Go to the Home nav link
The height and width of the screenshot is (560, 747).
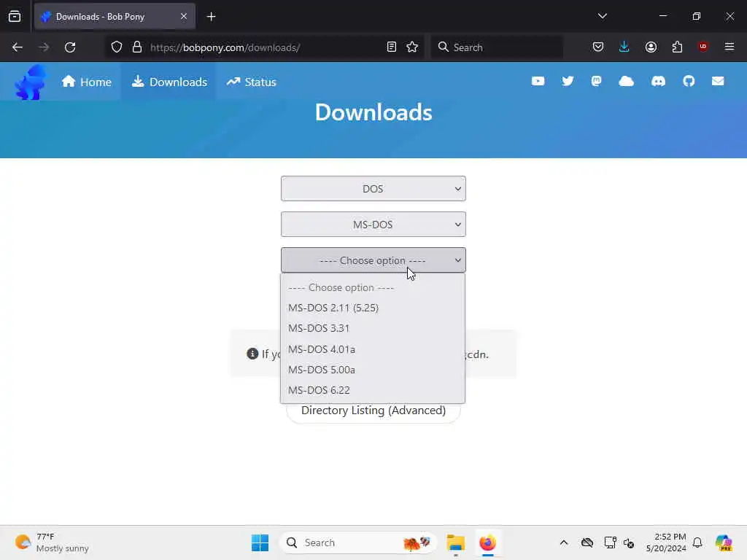pyautogui.click(x=87, y=82)
